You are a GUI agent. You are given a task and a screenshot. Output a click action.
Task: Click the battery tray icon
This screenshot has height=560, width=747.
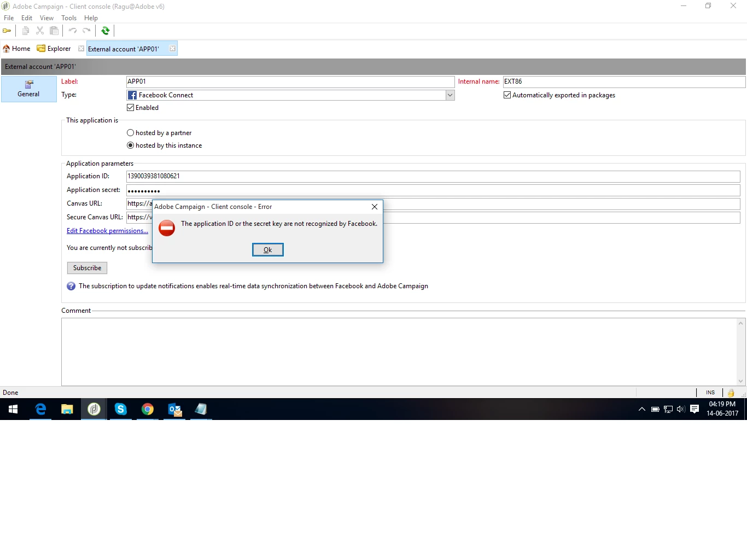click(x=655, y=409)
